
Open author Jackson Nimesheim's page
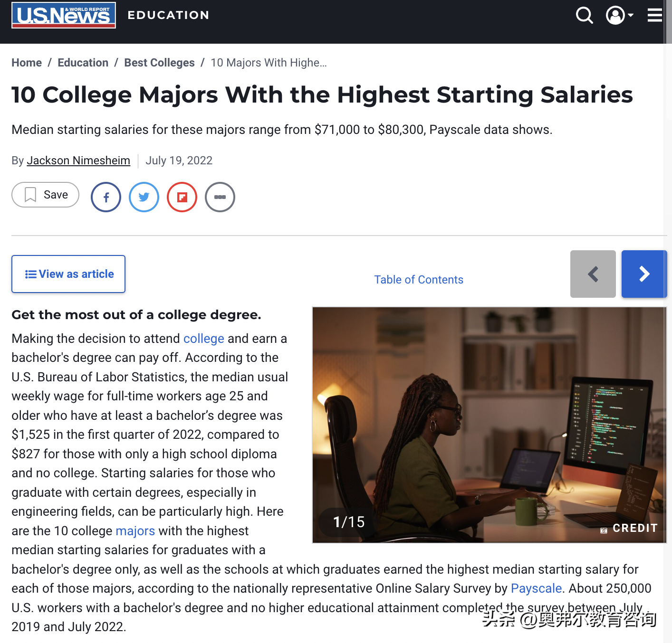pyautogui.click(x=78, y=161)
